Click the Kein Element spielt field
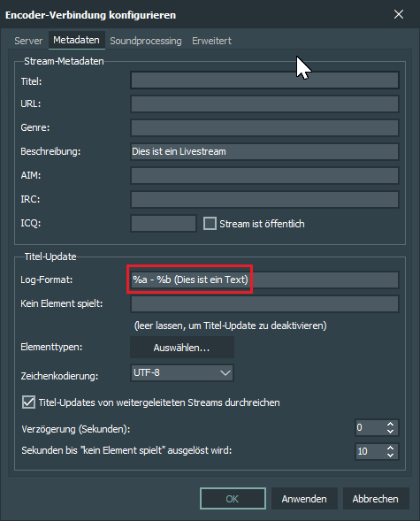The height and width of the screenshot is (521, 420). click(x=264, y=303)
